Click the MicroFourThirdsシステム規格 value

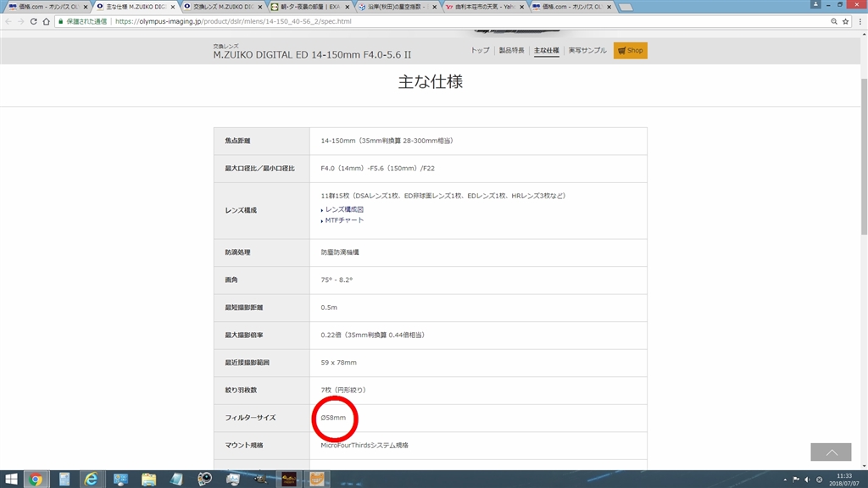coord(364,446)
